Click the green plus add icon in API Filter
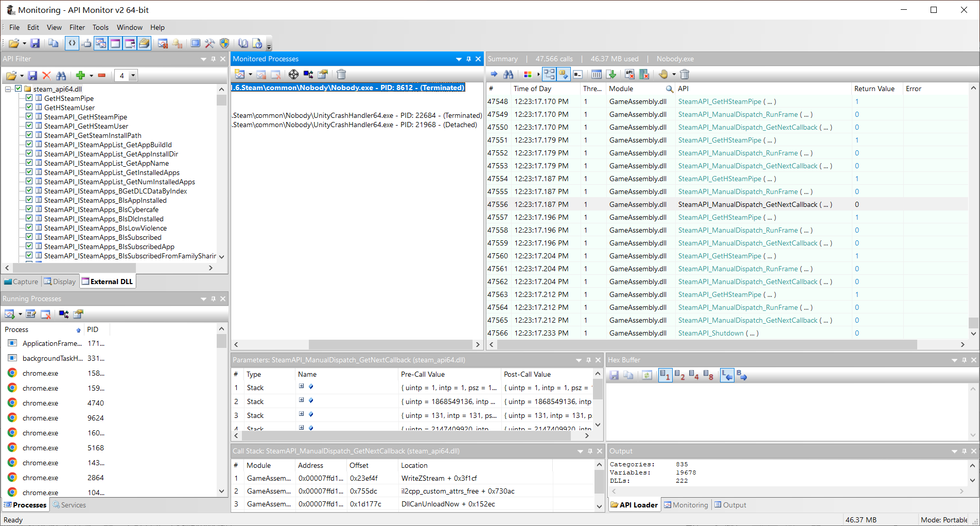980x526 pixels. (x=80, y=76)
